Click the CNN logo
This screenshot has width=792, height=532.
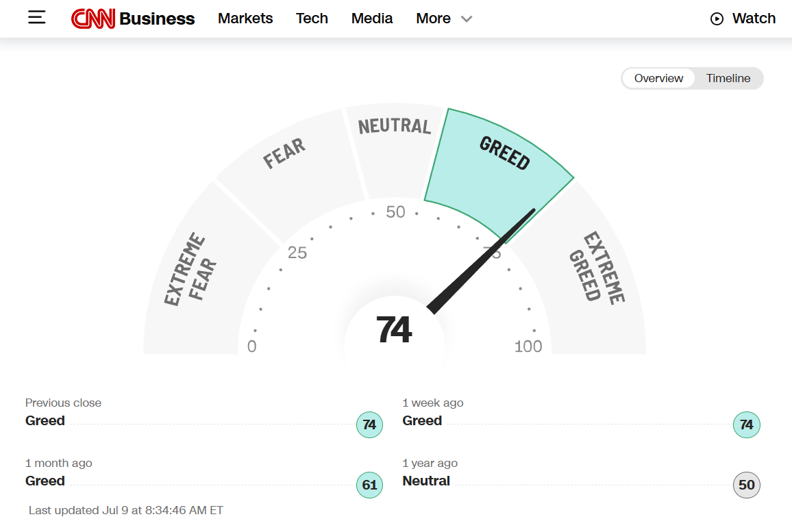pyautogui.click(x=93, y=18)
